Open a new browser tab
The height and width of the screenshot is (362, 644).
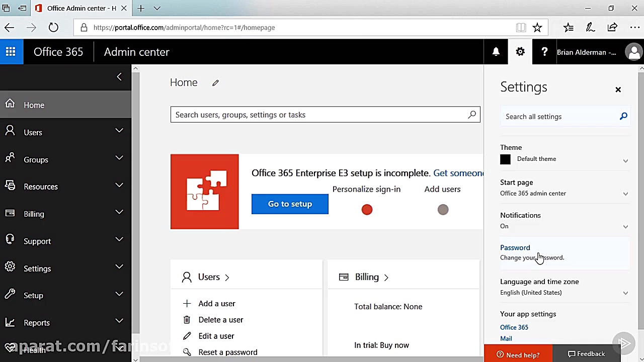point(141,8)
